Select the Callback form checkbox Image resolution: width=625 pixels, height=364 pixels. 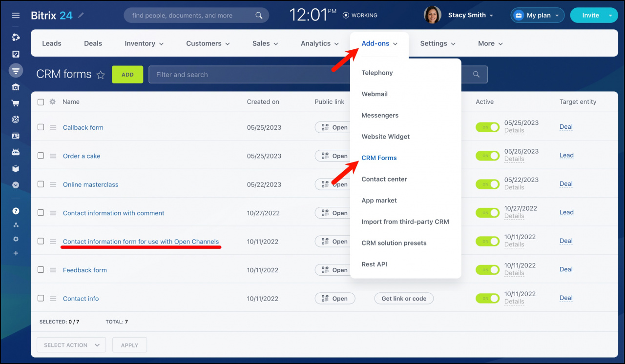point(41,127)
